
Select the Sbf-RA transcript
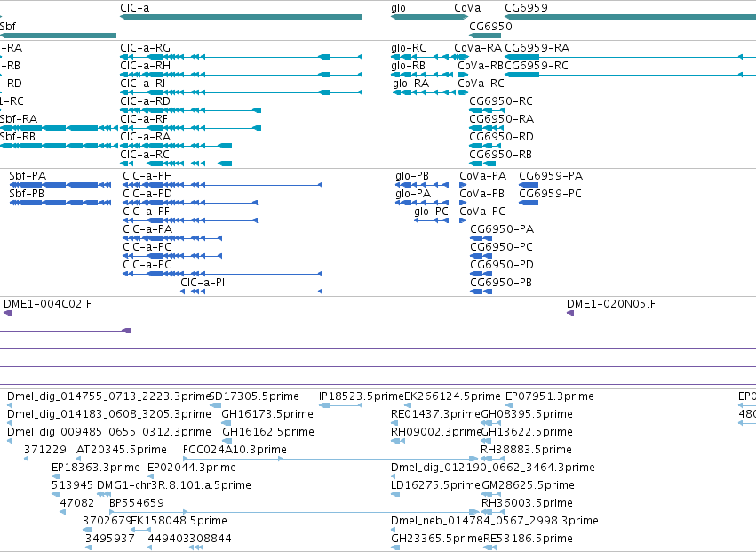click(x=59, y=128)
